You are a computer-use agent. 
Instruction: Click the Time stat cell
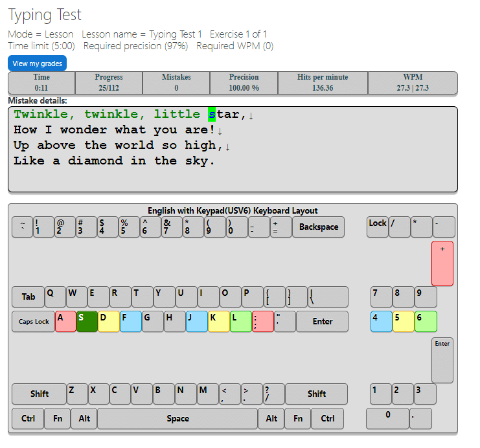click(x=41, y=82)
